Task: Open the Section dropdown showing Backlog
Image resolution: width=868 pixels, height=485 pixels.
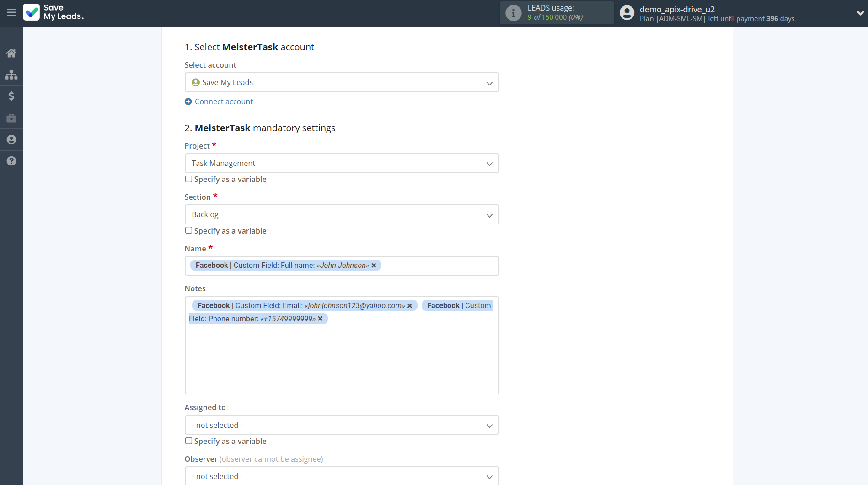Action: coord(342,214)
